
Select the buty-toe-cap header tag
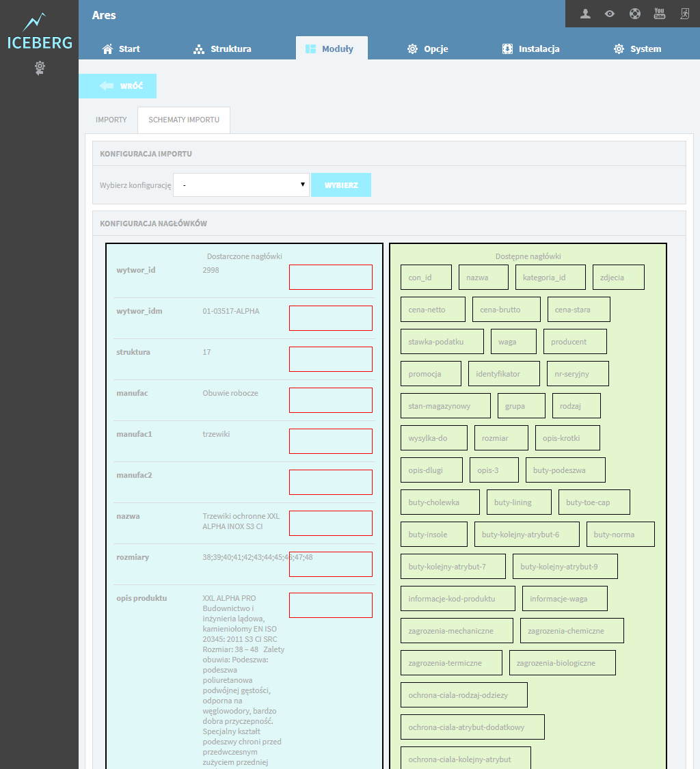(594, 502)
